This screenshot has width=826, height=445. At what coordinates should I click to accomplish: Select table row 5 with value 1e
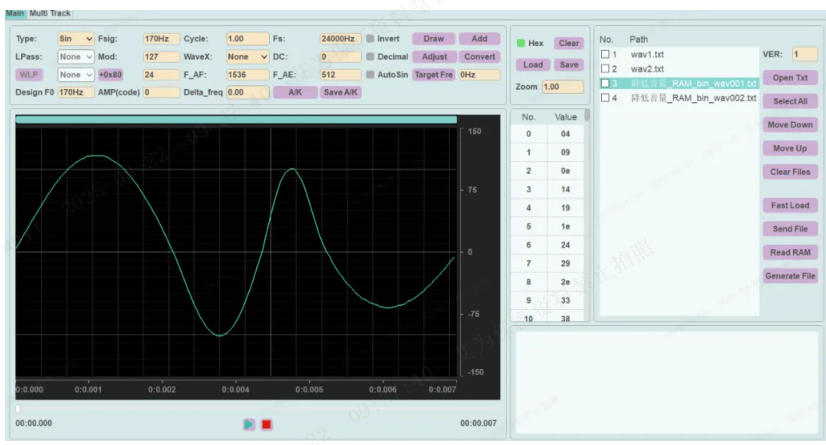pyautogui.click(x=547, y=226)
